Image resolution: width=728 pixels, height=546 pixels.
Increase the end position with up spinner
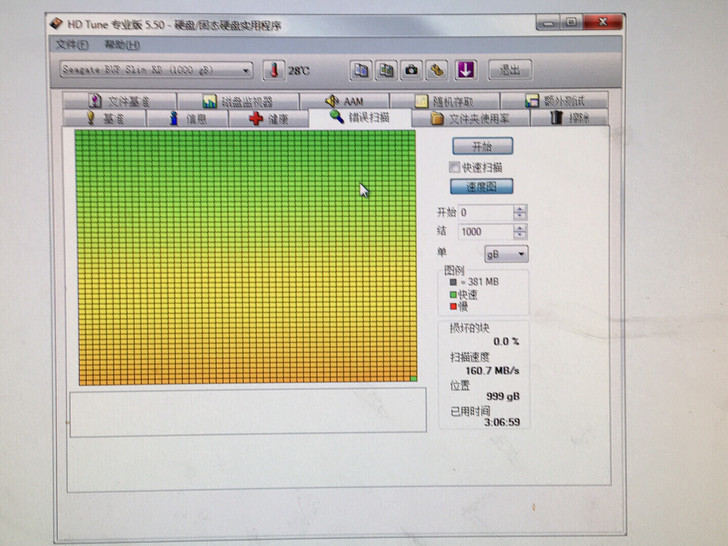520,228
